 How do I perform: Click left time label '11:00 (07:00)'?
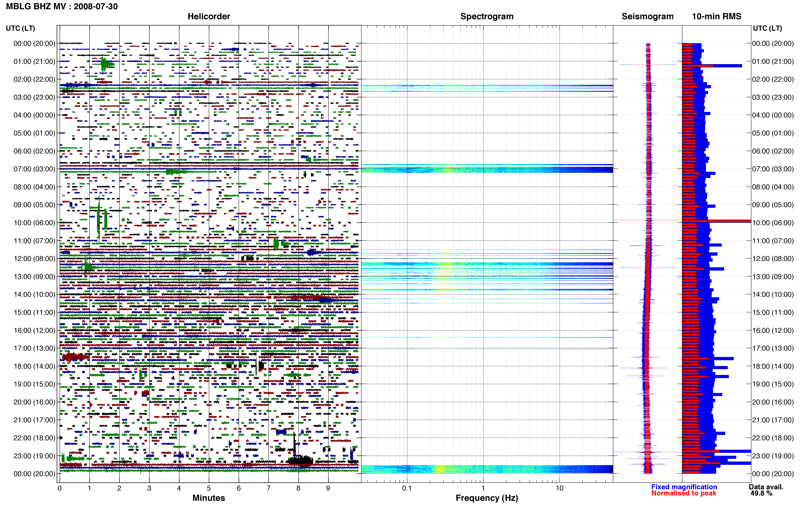coord(34,241)
